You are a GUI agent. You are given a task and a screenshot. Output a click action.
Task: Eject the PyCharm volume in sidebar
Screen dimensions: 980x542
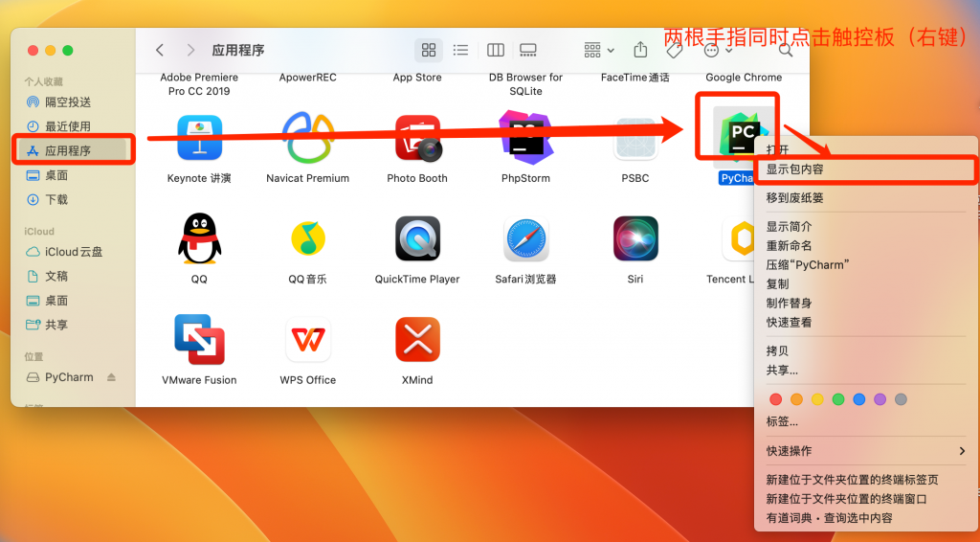tap(111, 377)
